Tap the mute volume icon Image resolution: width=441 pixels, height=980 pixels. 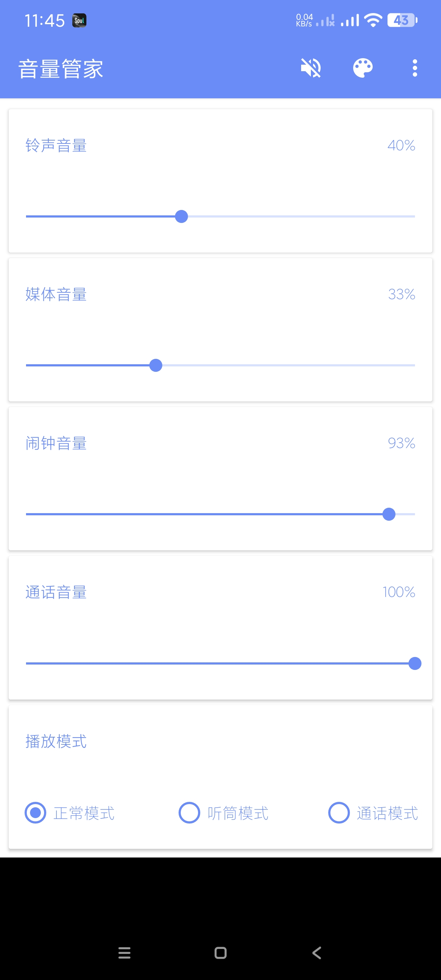311,68
